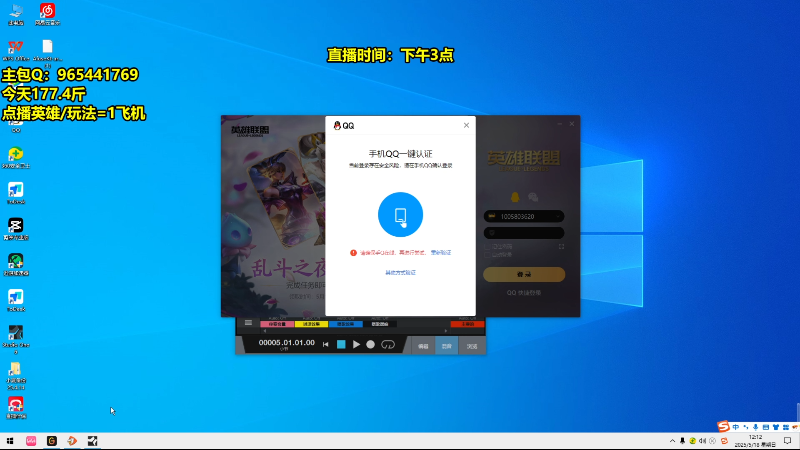Open the first gray tab right of transport
800x450 pixels.
click(x=423, y=346)
